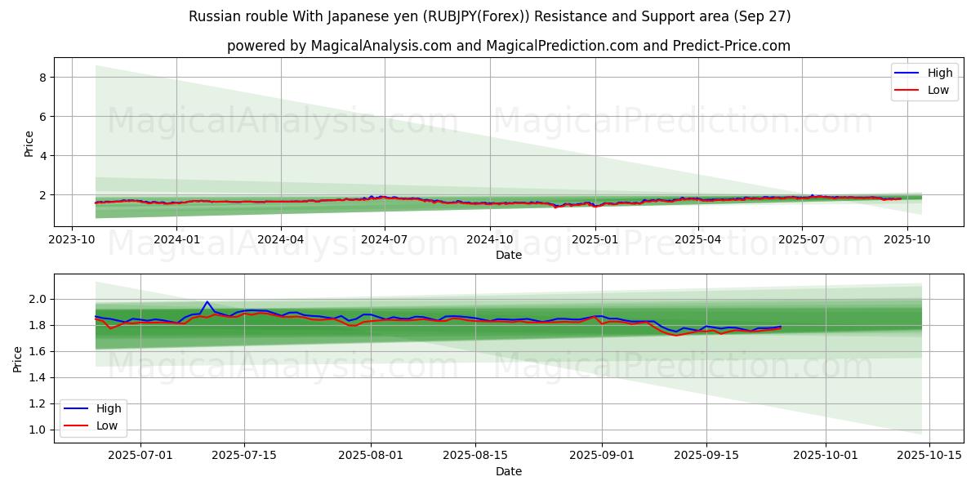Viewport: 980px width, 490px height.
Task: Click the 2025-07-01 date tick on bottom chart
Action: 140,456
